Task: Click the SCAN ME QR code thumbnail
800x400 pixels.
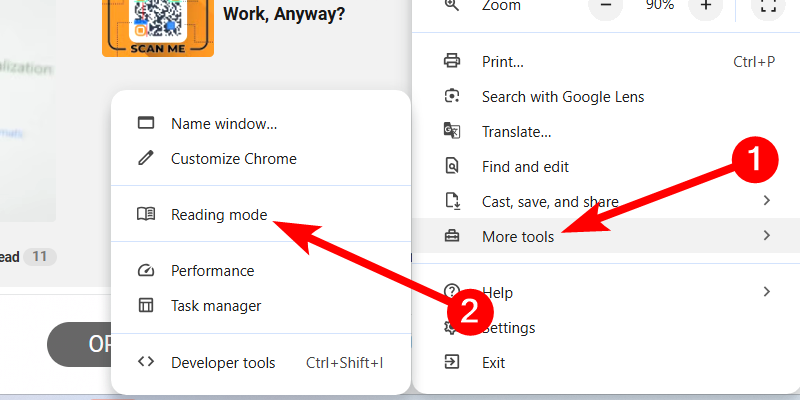Action: click(x=158, y=25)
